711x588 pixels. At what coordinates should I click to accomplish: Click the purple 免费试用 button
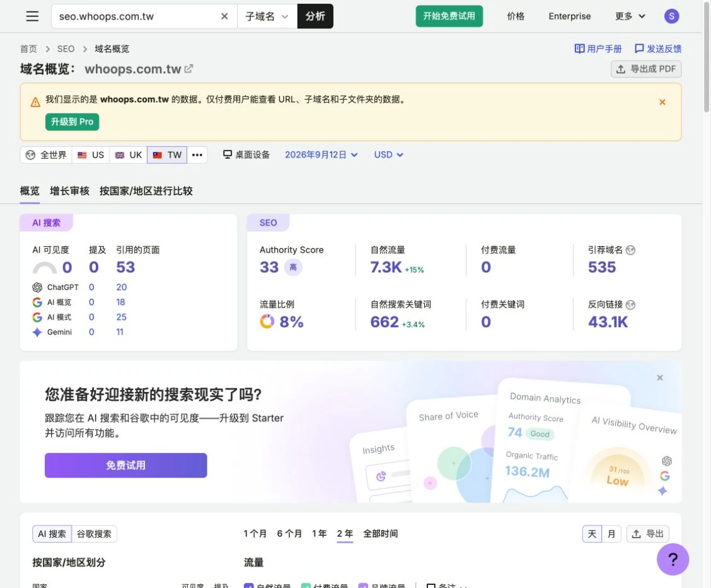coord(125,465)
